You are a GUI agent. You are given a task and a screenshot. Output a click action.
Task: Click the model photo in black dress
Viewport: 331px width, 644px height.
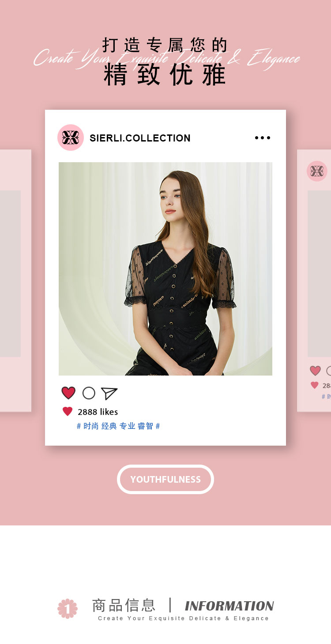point(165,269)
